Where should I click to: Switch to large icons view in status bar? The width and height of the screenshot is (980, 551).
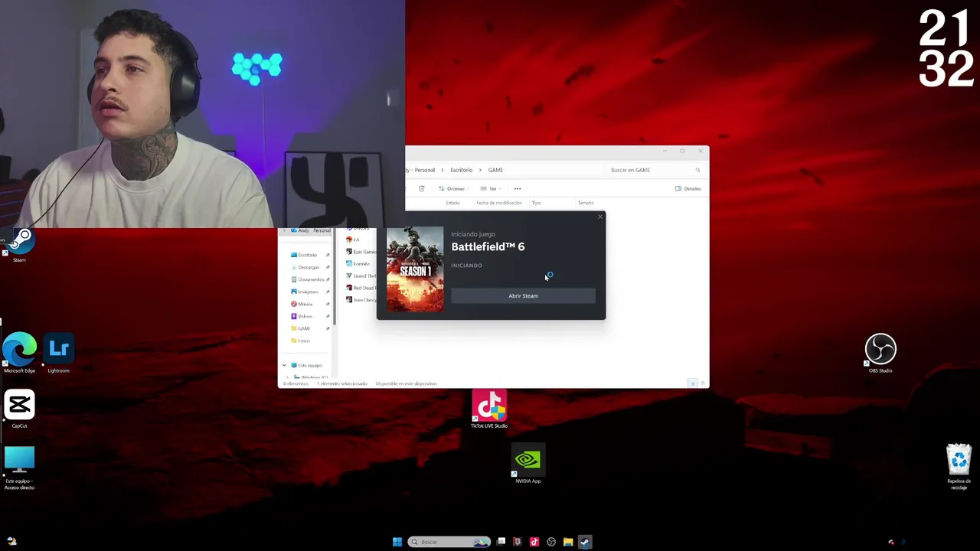[703, 383]
